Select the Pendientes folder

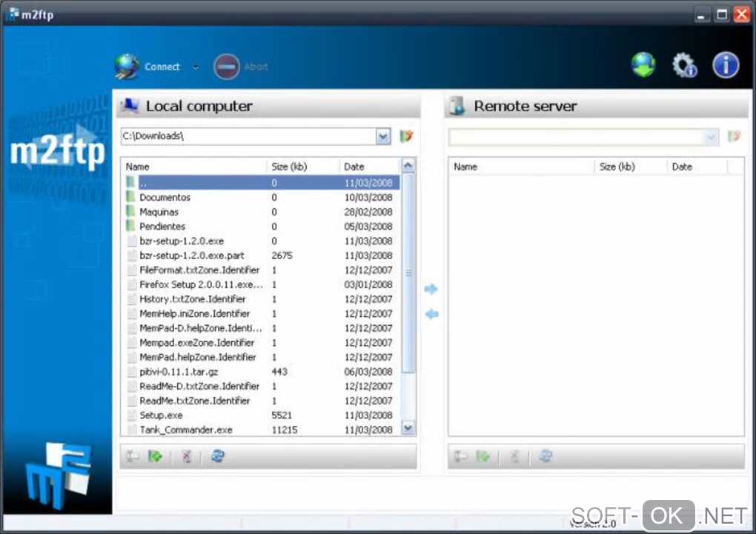262,226
